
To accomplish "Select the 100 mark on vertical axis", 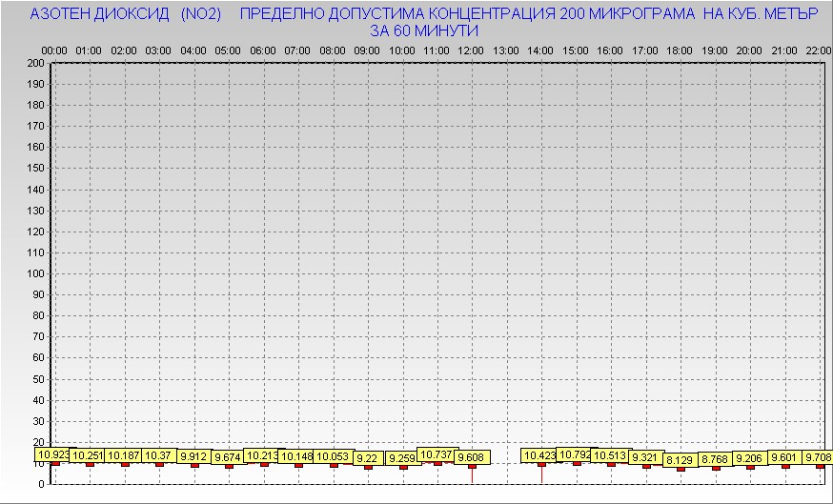I will click(x=35, y=273).
